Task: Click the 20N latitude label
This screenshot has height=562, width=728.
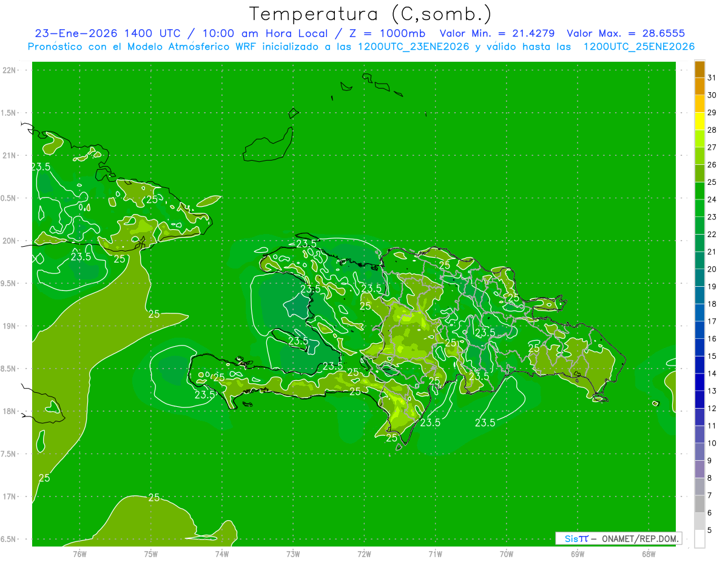Action: (10, 241)
